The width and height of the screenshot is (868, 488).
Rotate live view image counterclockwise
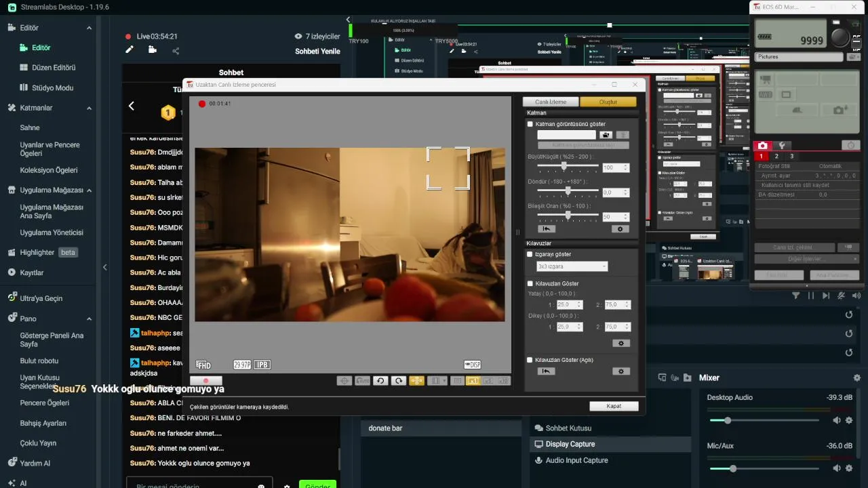click(380, 381)
